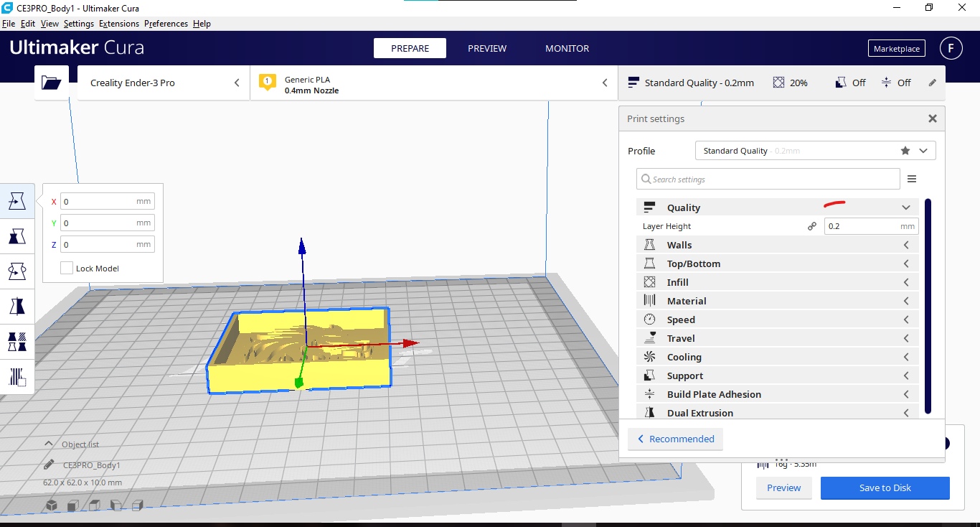Open the View menu
The image size is (980, 527).
50,24
